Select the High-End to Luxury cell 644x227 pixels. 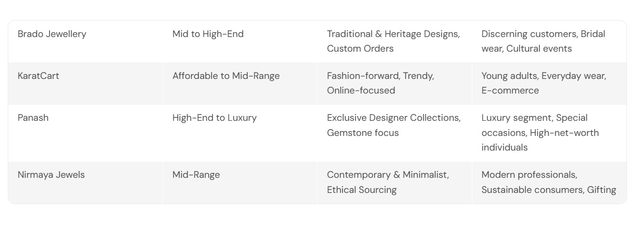(214, 118)
